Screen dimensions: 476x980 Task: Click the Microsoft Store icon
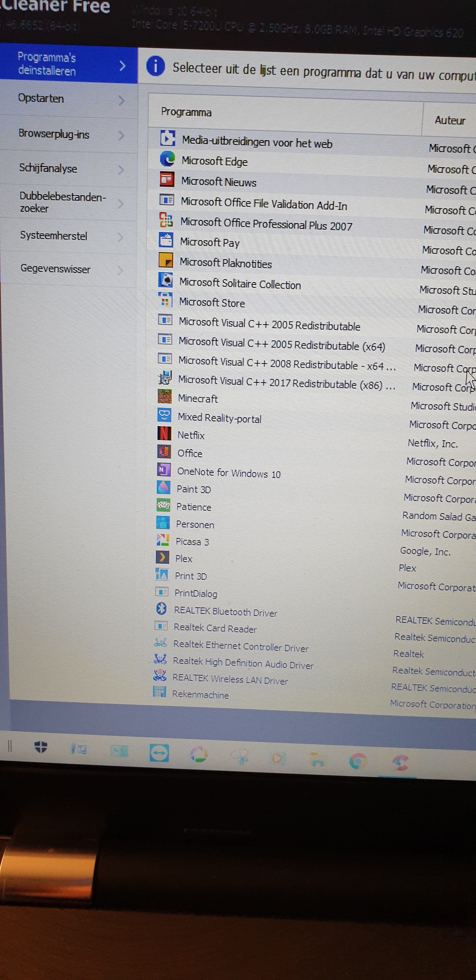[x=165, y=300]
